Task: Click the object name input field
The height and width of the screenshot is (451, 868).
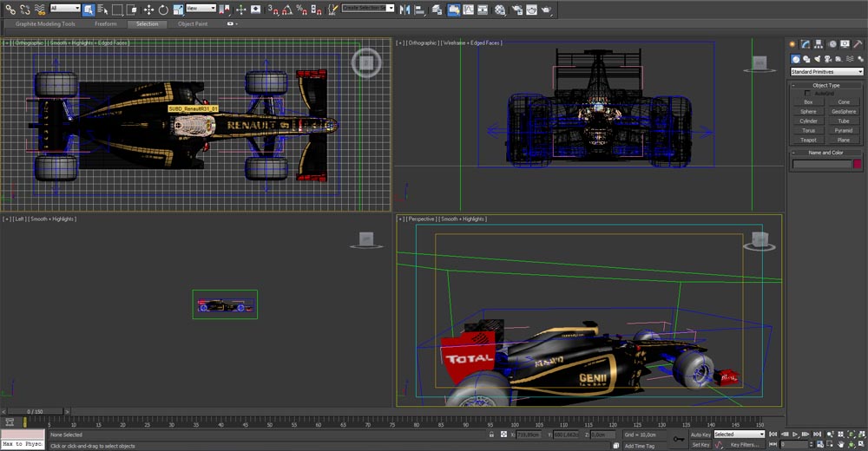Action: click(x=822, y=164)
